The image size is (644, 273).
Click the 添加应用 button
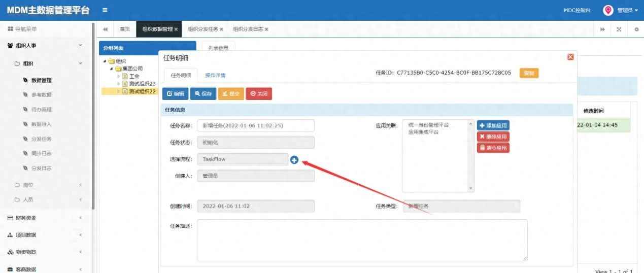pyautogui.click(x=493, y=125)
